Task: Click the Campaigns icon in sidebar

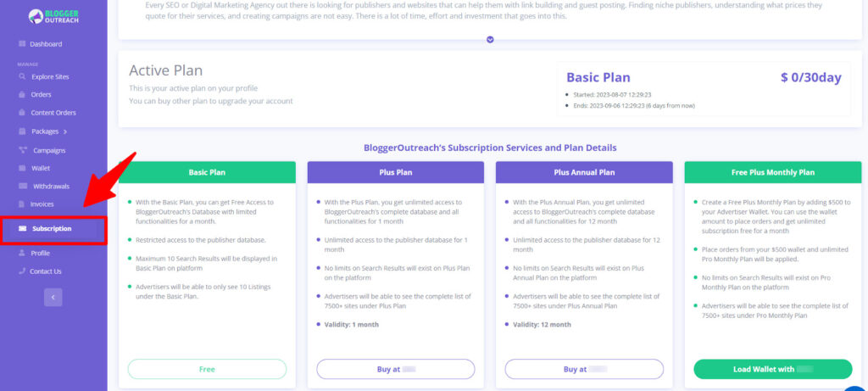Action: 23,150
